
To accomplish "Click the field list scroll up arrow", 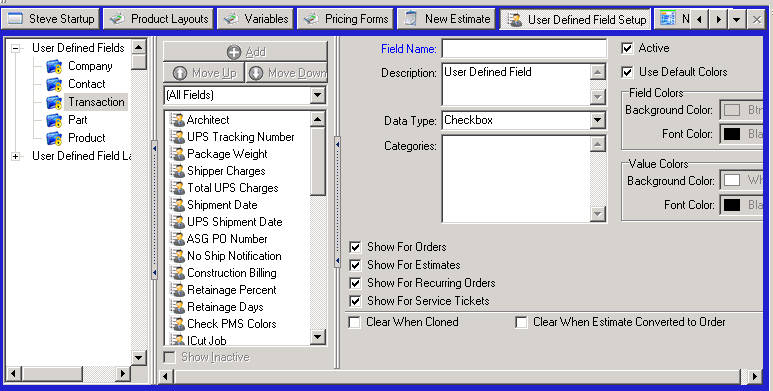I will tap(318, 119).
